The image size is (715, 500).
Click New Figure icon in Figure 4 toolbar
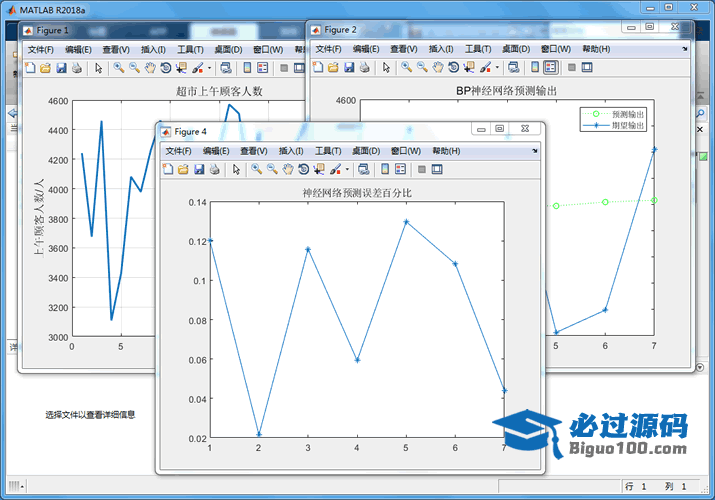tap(168, 170)
